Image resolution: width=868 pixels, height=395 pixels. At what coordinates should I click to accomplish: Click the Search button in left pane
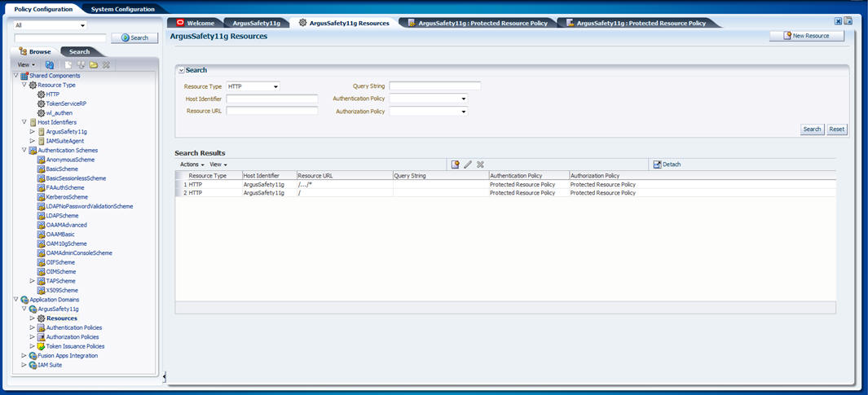click(134, 37)
